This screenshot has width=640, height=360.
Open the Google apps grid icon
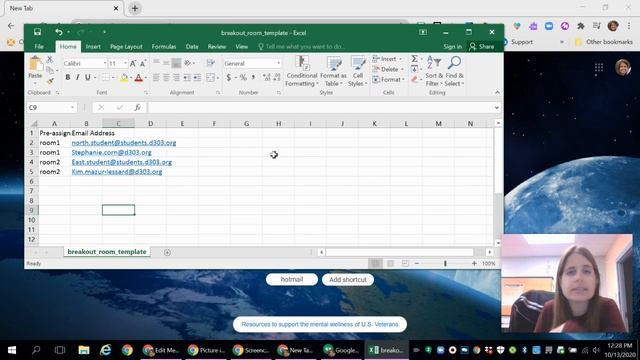599,67
